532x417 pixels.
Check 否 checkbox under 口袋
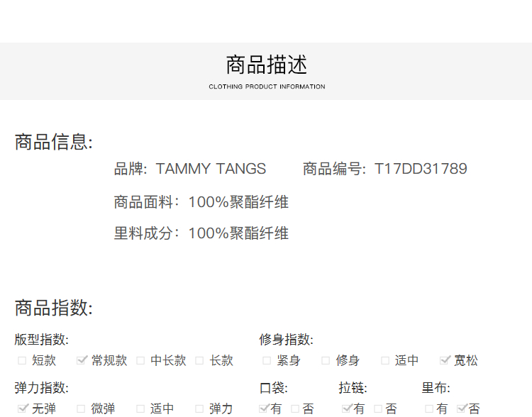coord(296,408)
